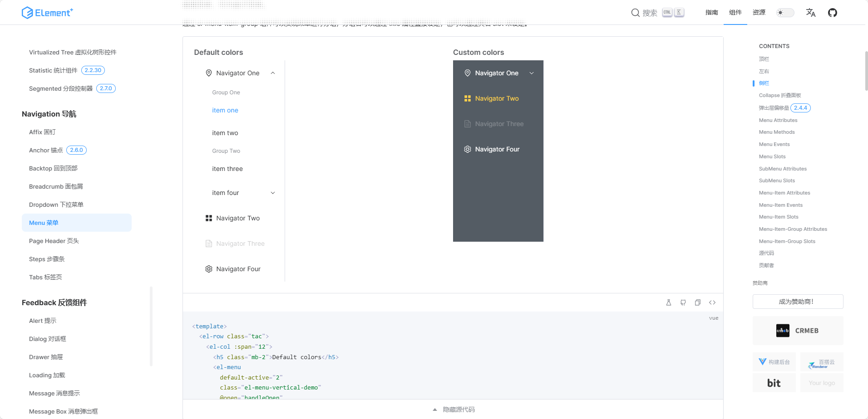Open the GitHub repository icon
Viewport: 868px width, 419px height.
tap(833, 13)
